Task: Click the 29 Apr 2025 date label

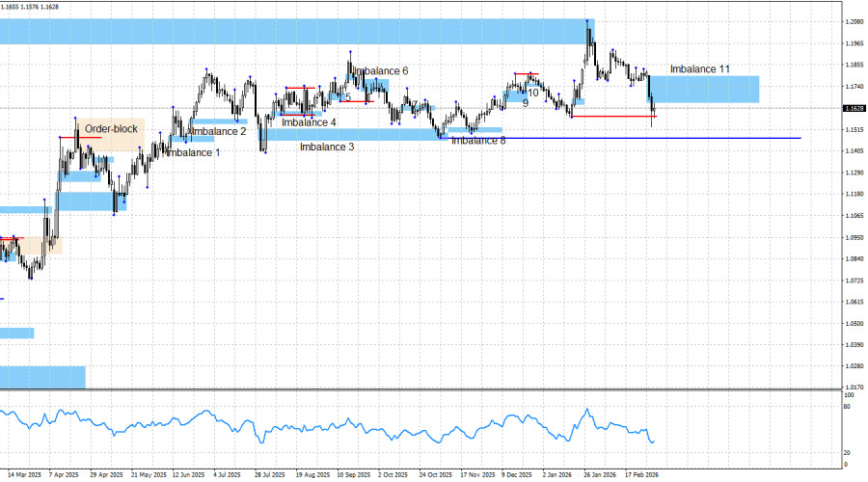Action: [x=106, y=475]
